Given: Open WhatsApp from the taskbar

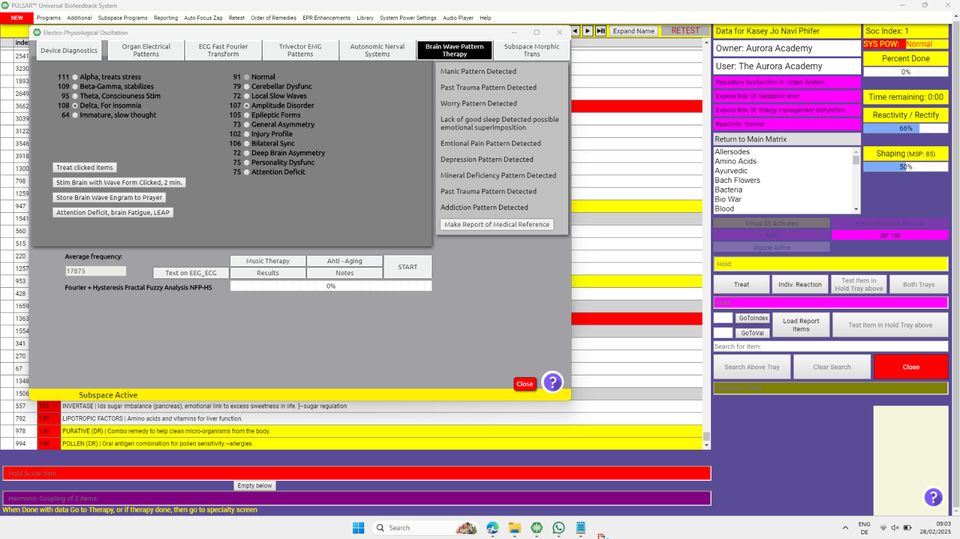Looking at the screenshot, I should coord(558,527).
